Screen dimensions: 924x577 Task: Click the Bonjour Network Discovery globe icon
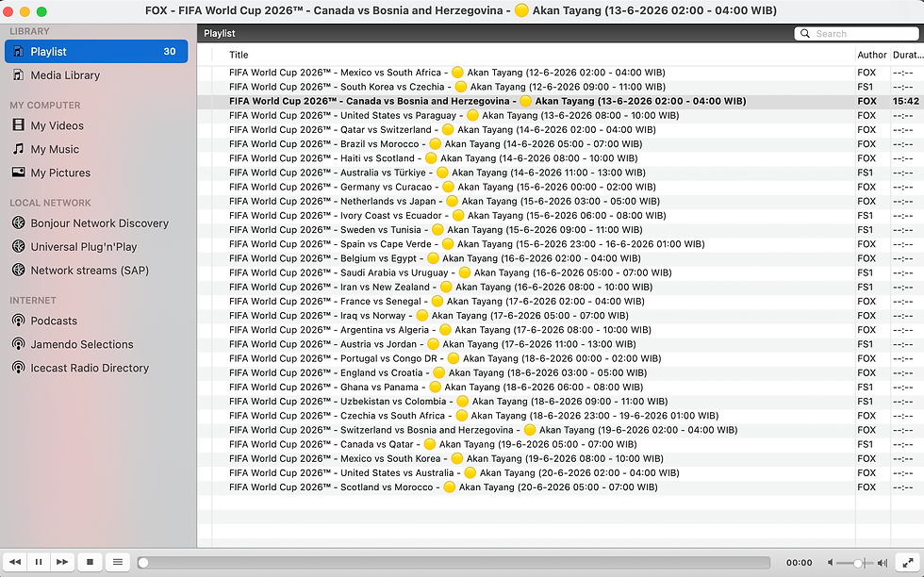tap(18, 223)
